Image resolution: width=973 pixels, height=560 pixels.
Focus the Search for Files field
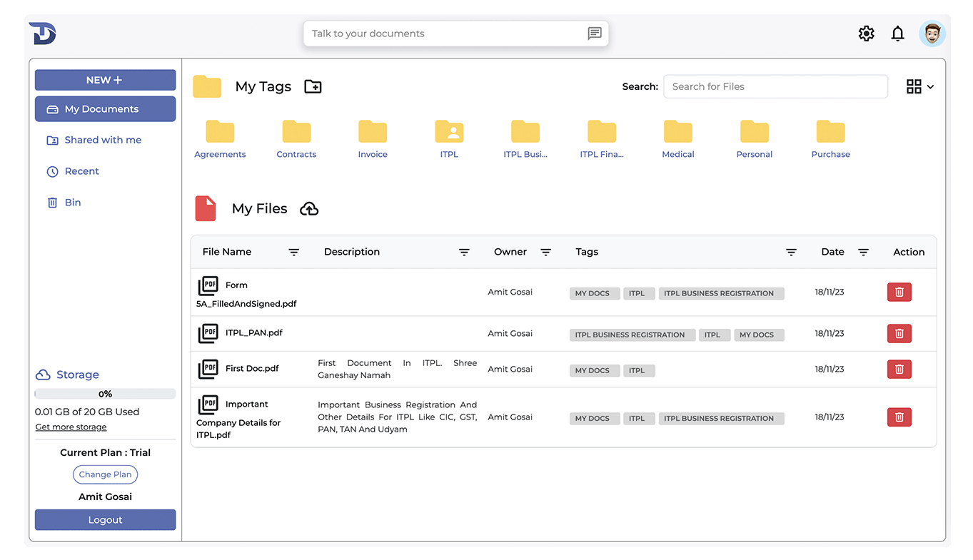click(x=776, y=86)
